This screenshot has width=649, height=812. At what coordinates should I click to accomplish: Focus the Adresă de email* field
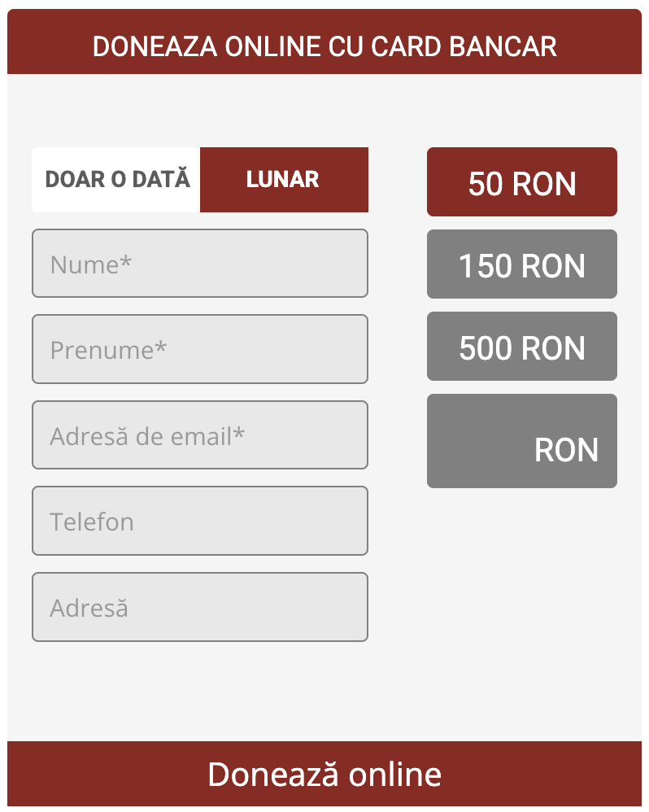point(199,435)
